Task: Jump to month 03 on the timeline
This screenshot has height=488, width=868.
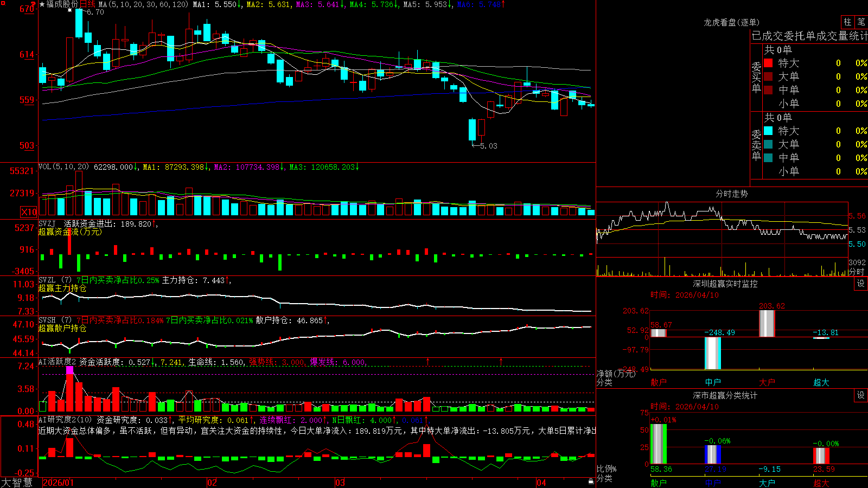Action: pos(340,483)
